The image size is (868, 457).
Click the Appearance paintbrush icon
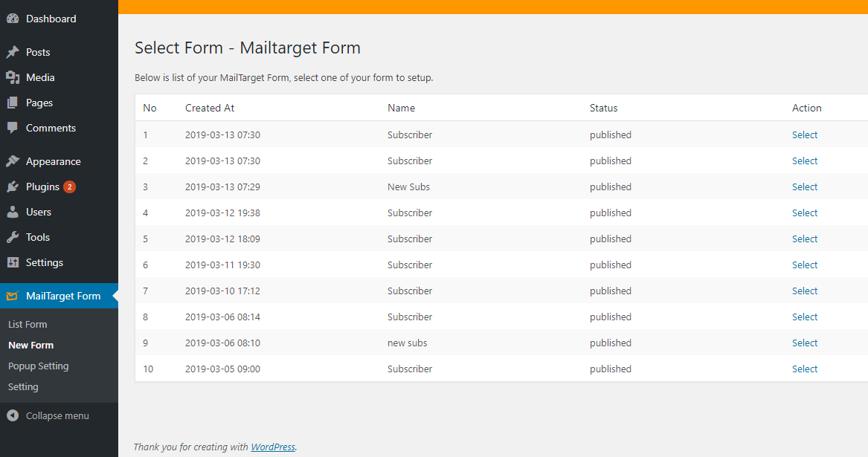(13, 161)
